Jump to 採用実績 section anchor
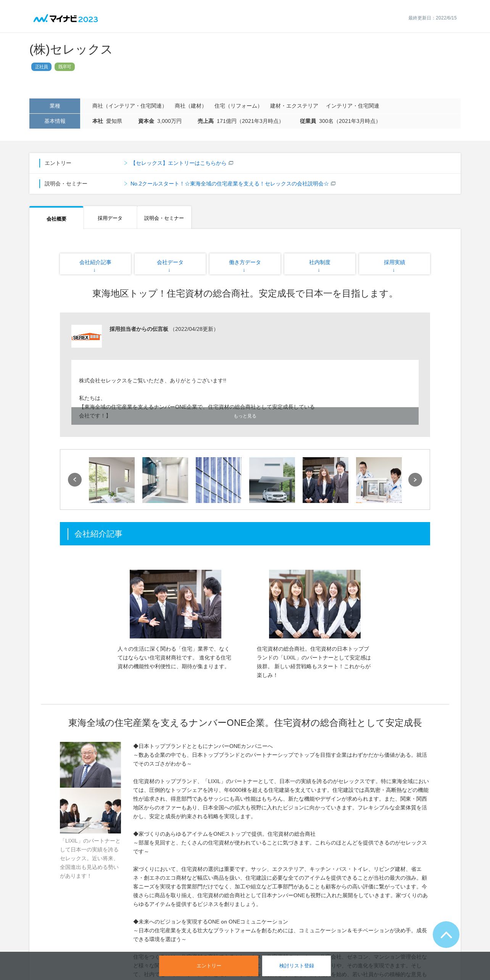The width and height of the screenshot is (490, 980). point(395,264)
